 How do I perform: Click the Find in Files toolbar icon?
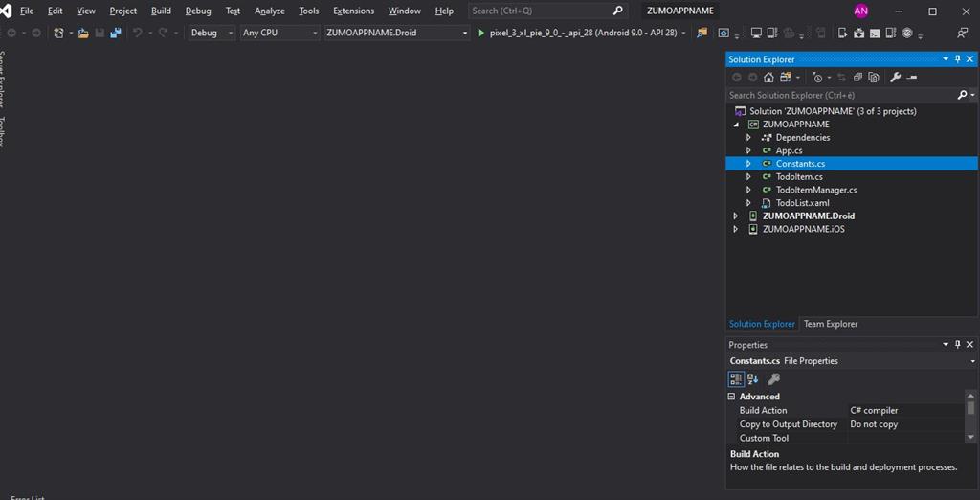(x=702, y=33)
